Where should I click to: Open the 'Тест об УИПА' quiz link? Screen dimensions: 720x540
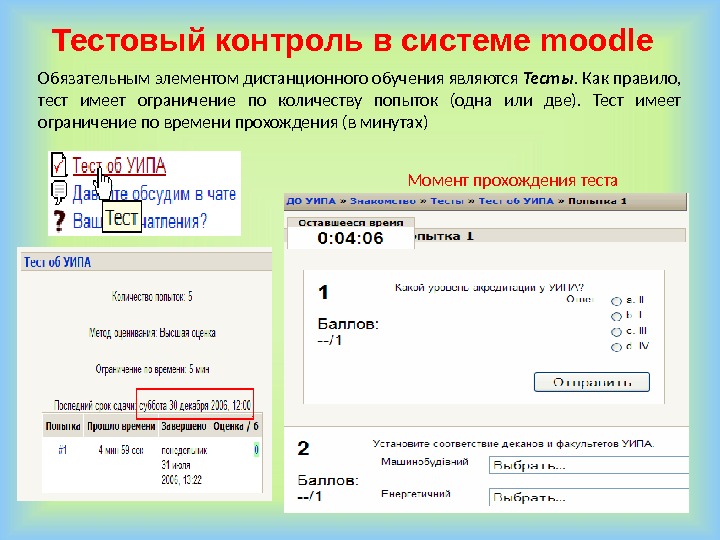click(x=119, y=166)
